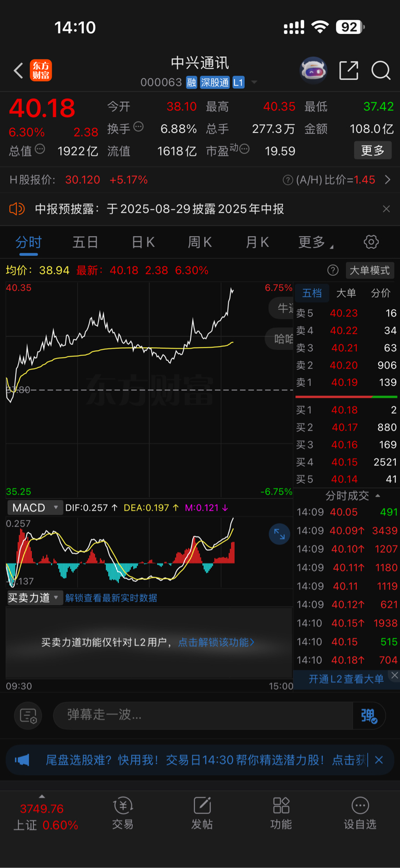This screenshot has width=400, height=868.
Task: Click the 更多 quote details button
Action: coord(373,151)
